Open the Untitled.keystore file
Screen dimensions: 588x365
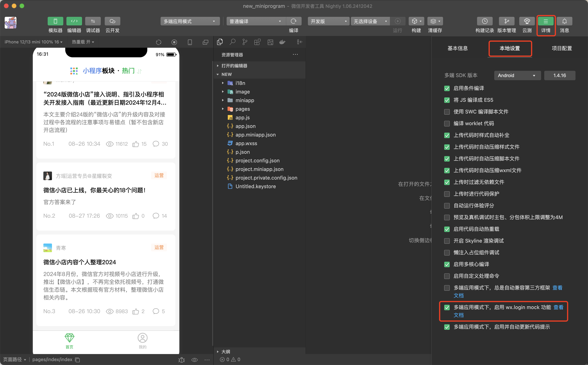[x=260, y=186]
